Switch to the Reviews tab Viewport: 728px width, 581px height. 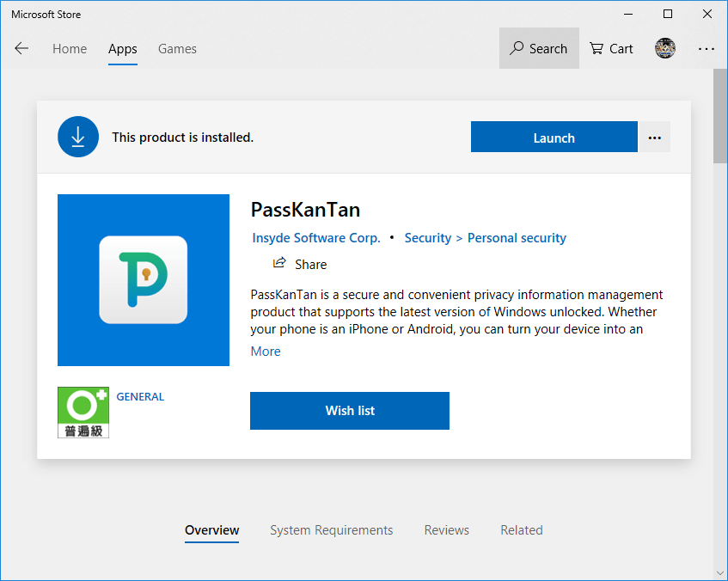(x=447, y=530)
